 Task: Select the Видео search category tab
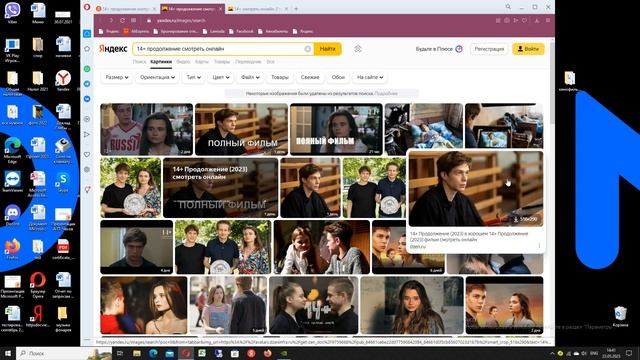[x=183, y=62]
